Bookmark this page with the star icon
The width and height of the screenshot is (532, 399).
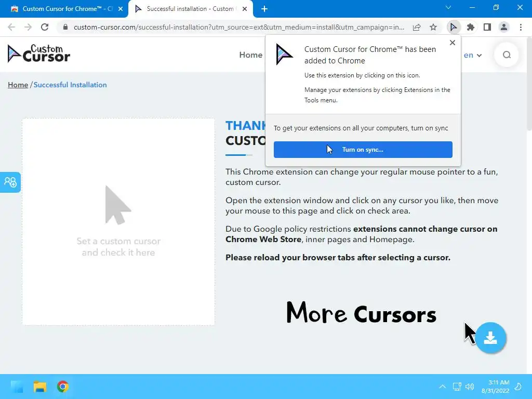(433, 27)
